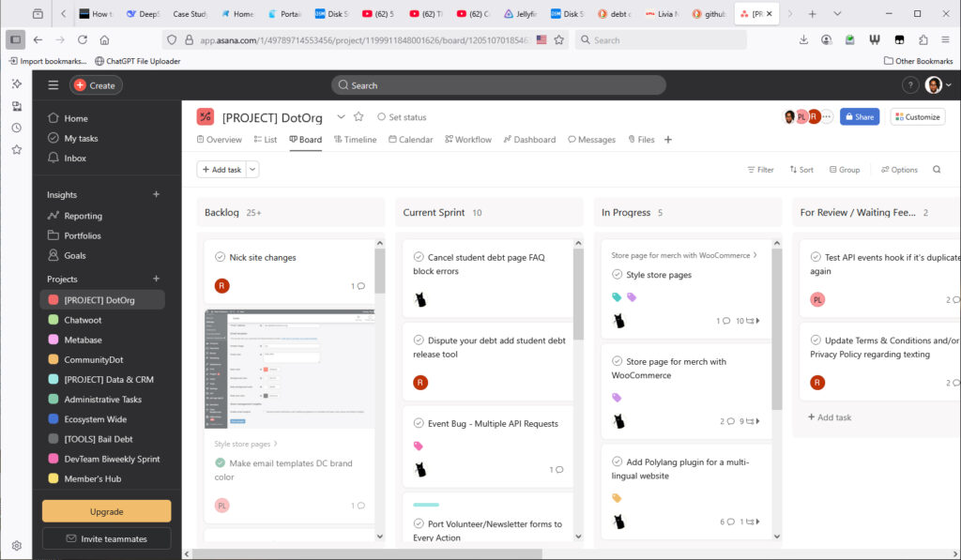Open browser extensions puzzle icon
This screenshot has width=961, height=560.
[x=923, y=39]
